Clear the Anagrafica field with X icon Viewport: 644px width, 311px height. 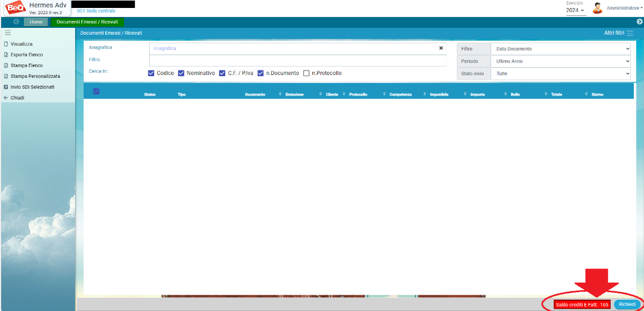pos(441,48)
